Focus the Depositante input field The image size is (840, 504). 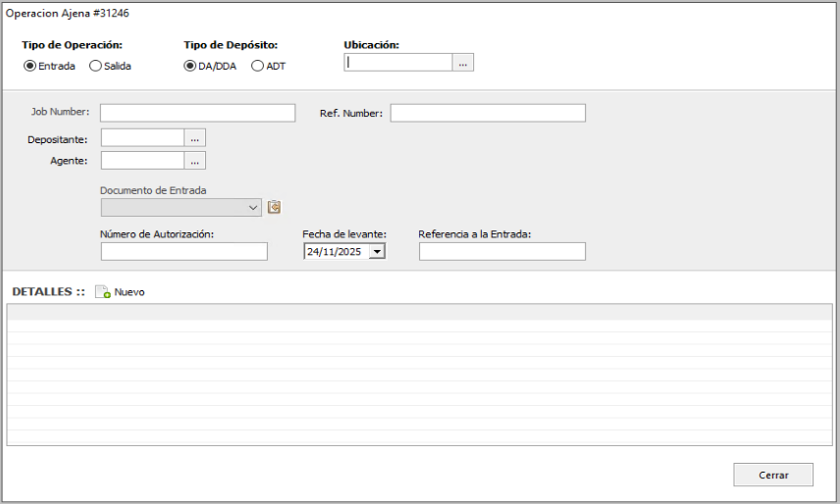pyautogui.click(x=142, y=138)
